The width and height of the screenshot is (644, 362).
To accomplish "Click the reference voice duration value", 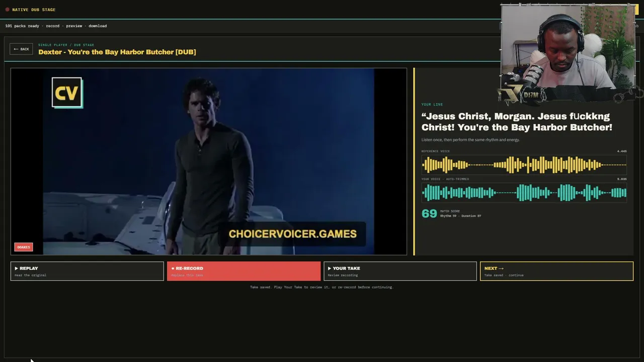I will tap(622, 151).
